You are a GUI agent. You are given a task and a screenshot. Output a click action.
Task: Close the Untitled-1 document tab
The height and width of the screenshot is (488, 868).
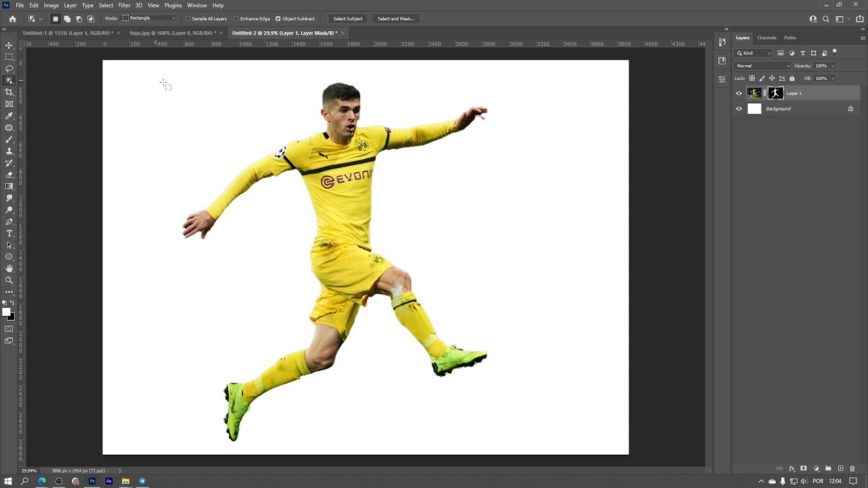[x=118, y=33]
